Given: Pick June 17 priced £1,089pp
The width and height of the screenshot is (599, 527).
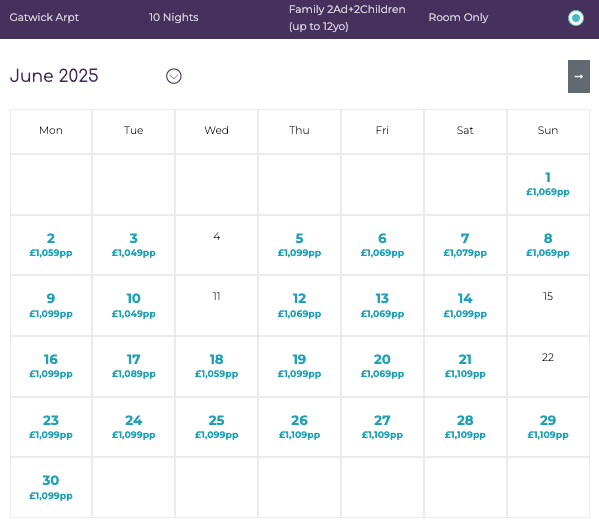Looking at the screenshot, I should tap(133, 366).
